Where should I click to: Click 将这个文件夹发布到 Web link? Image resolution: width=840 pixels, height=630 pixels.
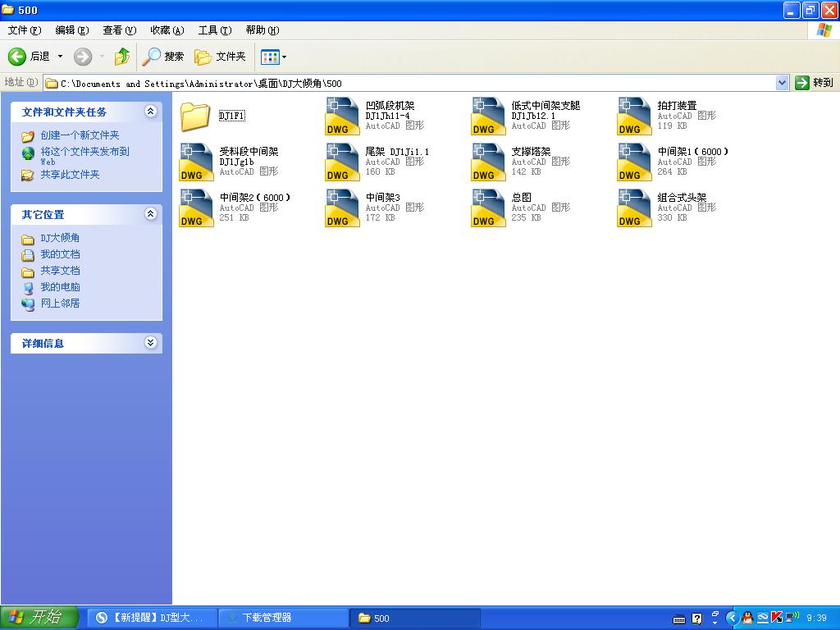(x=84, y=156)
